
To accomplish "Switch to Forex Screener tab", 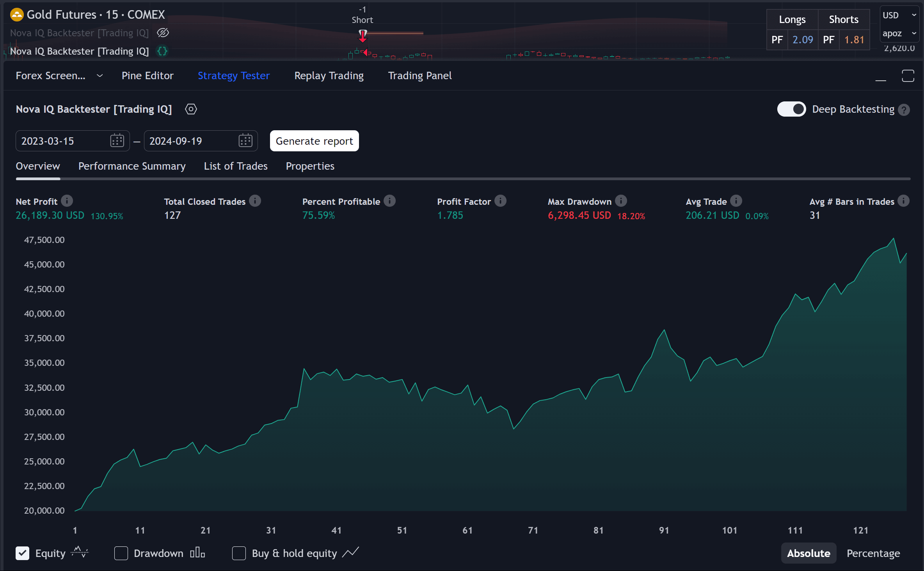I will (50, 76).
